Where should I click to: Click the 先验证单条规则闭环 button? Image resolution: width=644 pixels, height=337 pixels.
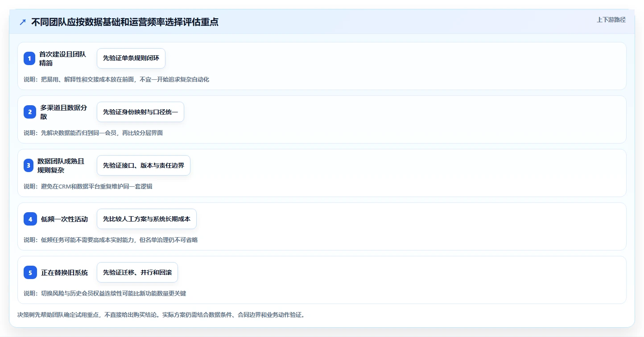(131, 58)
